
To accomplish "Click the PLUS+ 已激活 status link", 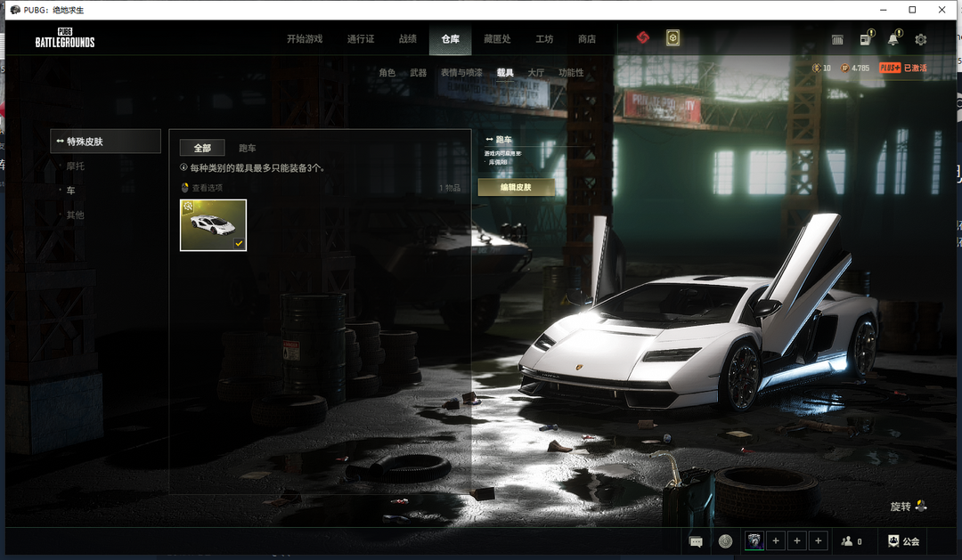I will click(903, 68).
